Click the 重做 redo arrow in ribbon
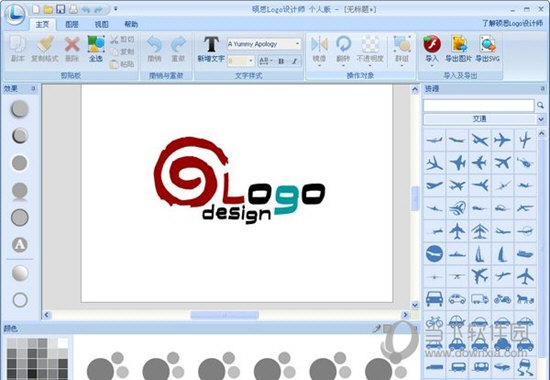This screenshot has width=550, height=380. point(178,48)
